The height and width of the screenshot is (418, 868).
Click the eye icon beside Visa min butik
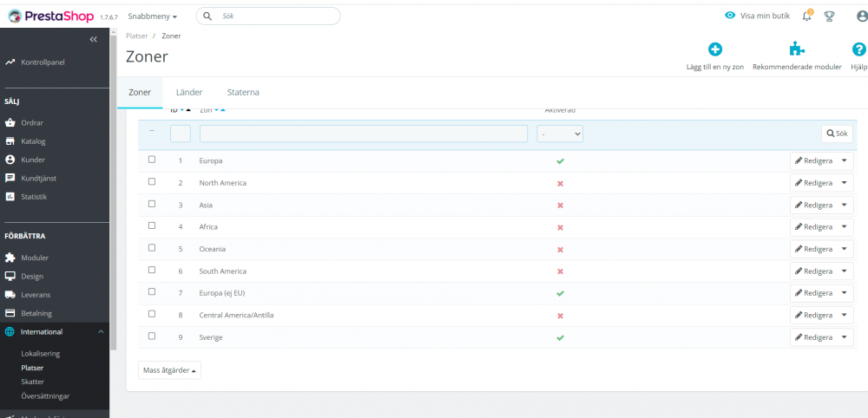730,16
